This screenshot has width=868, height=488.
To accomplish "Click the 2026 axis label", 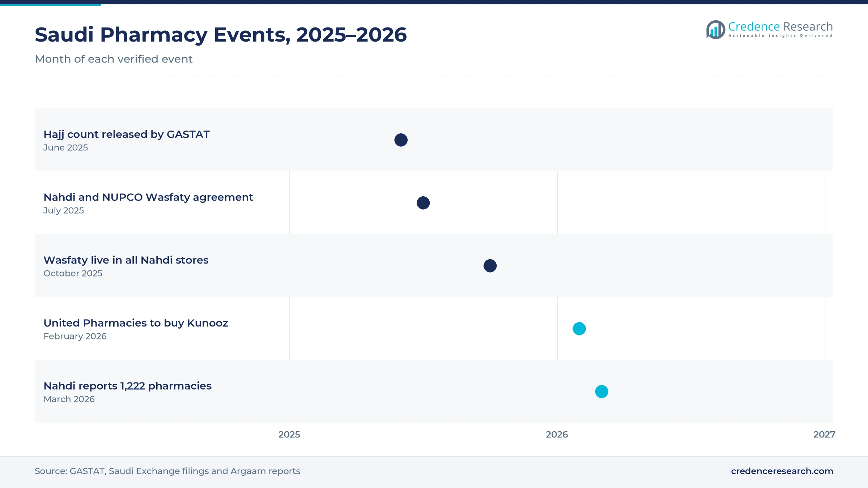I will click(x=557, y=435).
